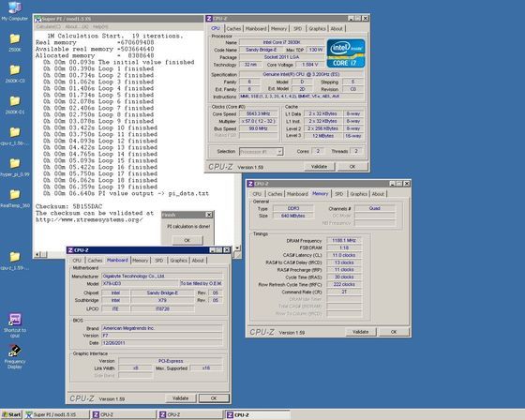The image size is (525, 420).
Task: Click the 'Intel Core i7 3930K' name field
Action: (x=281, y=42)
